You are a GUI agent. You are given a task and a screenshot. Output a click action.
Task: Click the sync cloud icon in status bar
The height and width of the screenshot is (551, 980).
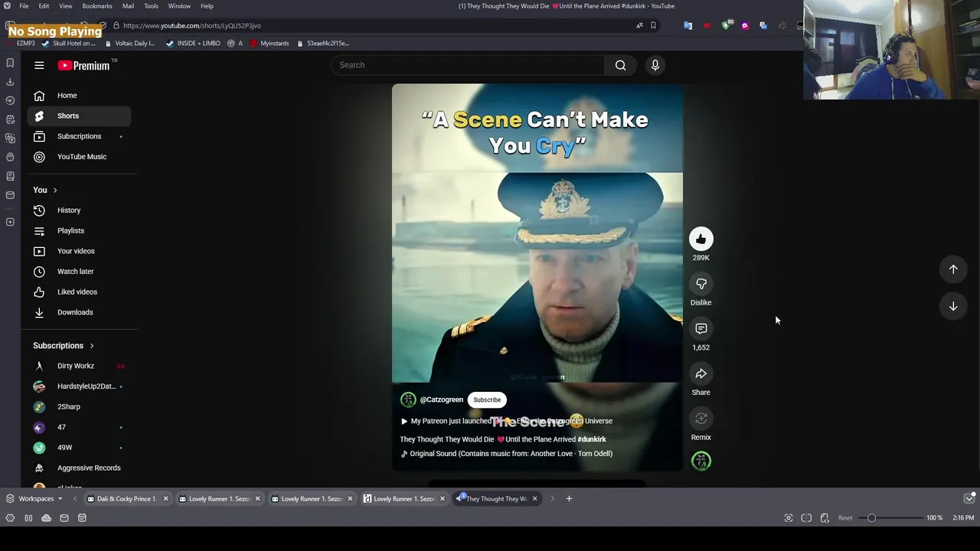click(x=46, y=518)
